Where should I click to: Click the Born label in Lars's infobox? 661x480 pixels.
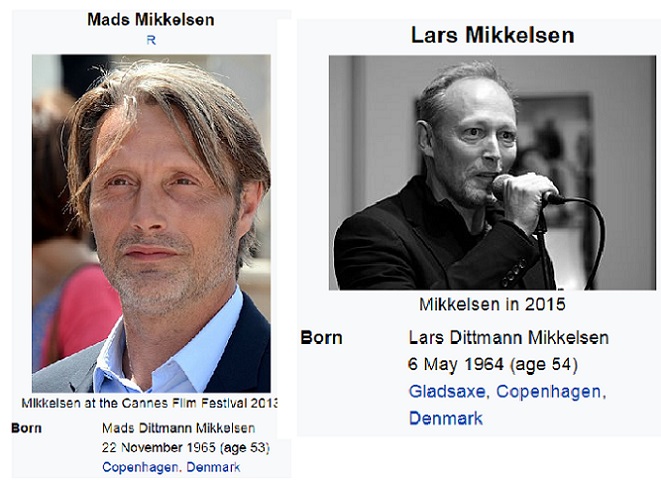pyautogui.click(x=321, y=338)
